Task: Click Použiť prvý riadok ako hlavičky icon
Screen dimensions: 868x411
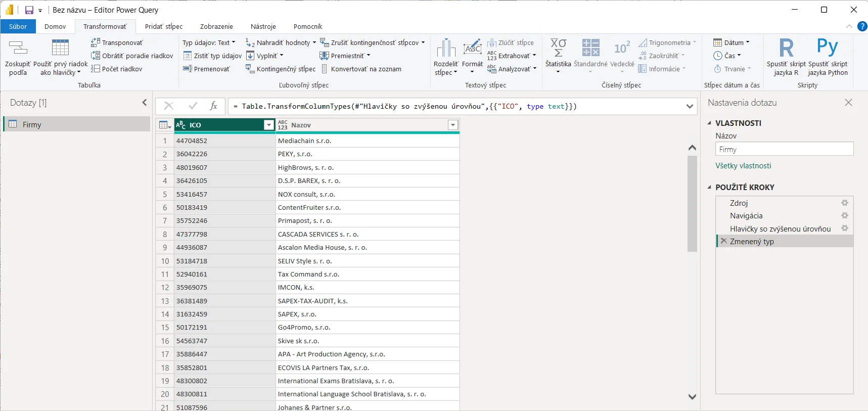Action: tap(60, 48)
